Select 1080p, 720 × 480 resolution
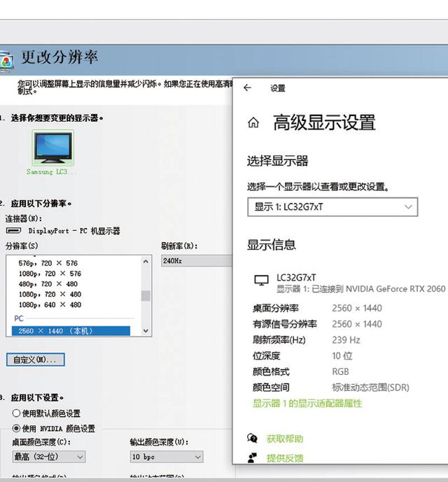The image size is (448, 482). click(50, 295)
